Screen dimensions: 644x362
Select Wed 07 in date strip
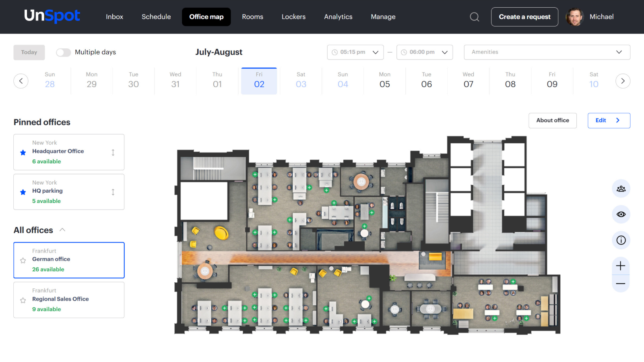tap(468, 80)
